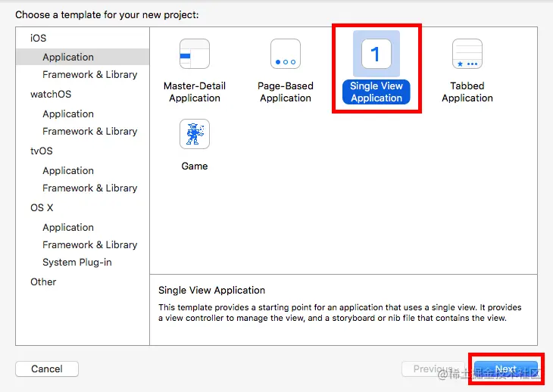Click the Single View Application description heading
Viewport: 553px width, 392px height.
(211, 290)
